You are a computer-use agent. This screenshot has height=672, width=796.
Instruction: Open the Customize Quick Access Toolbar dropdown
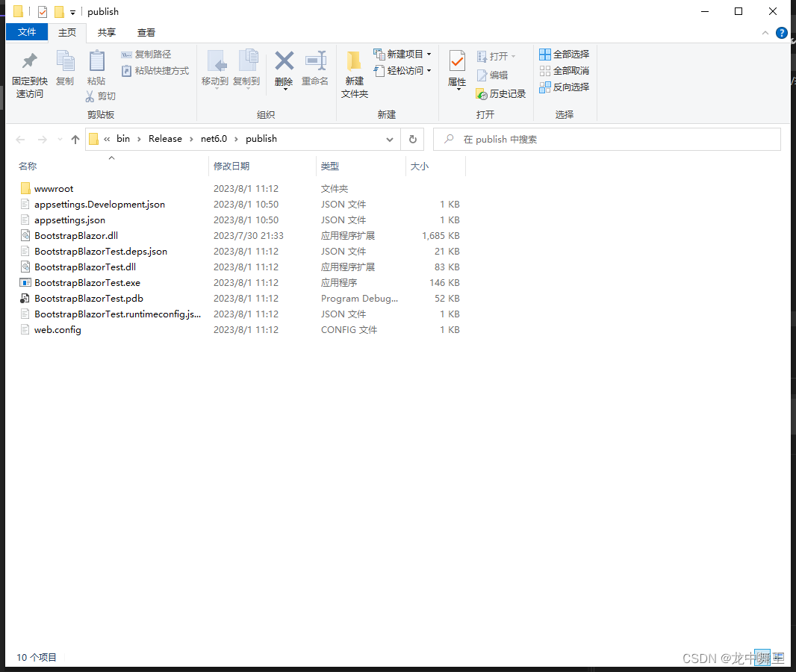point(72,12)
